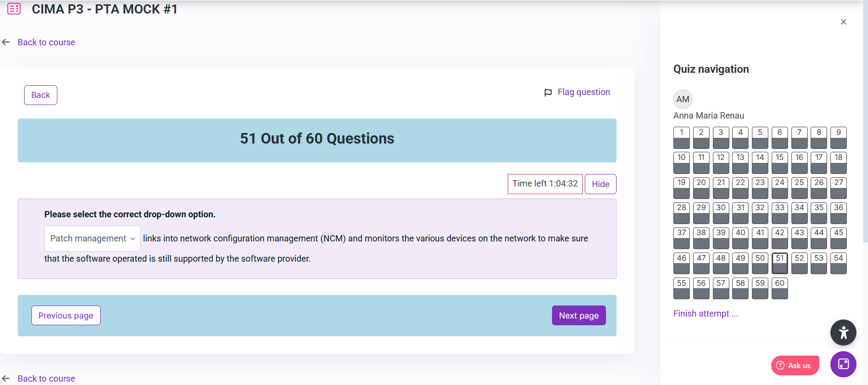Click the flag icon beside Flag question
This screenshot has height=385, width=868.
548,93
